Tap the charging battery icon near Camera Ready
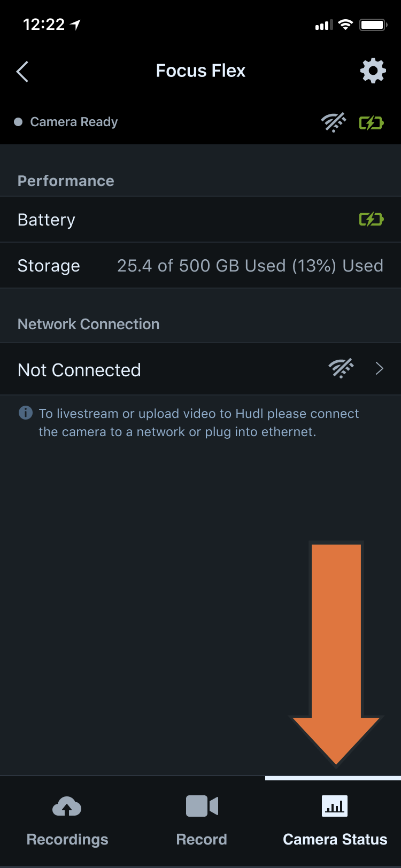Image resolution: width=401 pixels, height=868 pixels. 371,122
